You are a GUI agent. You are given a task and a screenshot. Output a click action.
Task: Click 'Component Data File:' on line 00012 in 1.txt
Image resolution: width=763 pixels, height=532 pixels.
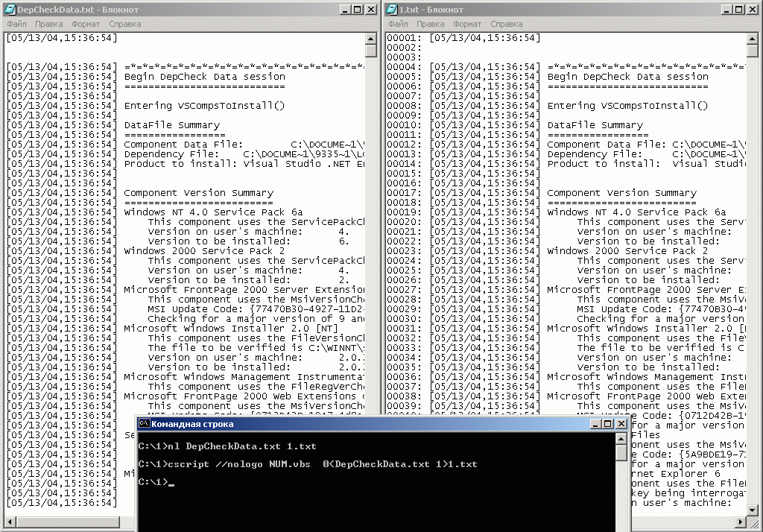[607, 145]
